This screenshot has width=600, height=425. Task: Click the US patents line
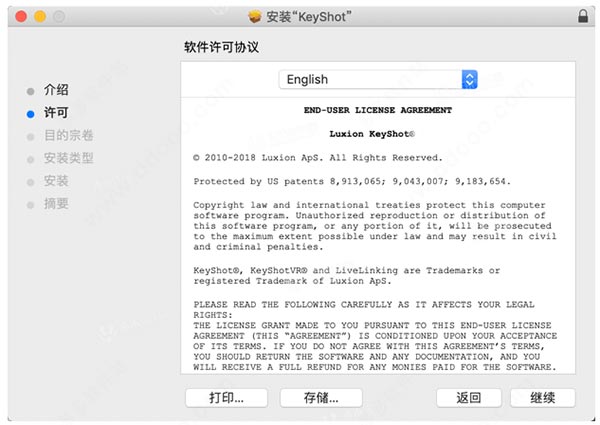pos(352,181)
